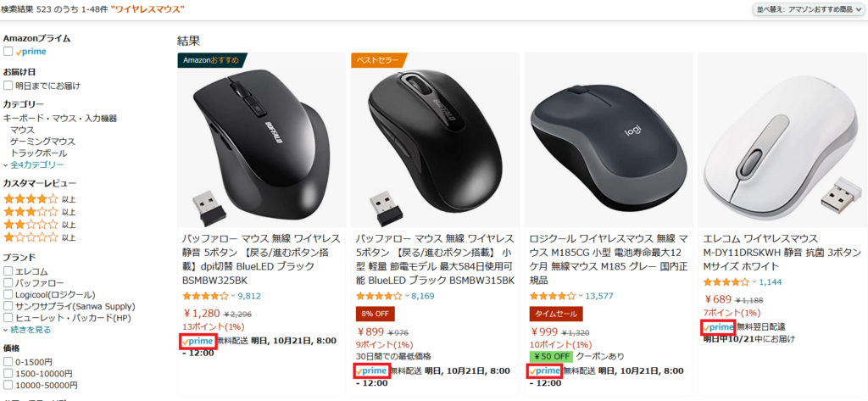Viewport: 868px width, 401px height.
Task: Expand 全4カテゴリー category list
Action: [34, 164]
